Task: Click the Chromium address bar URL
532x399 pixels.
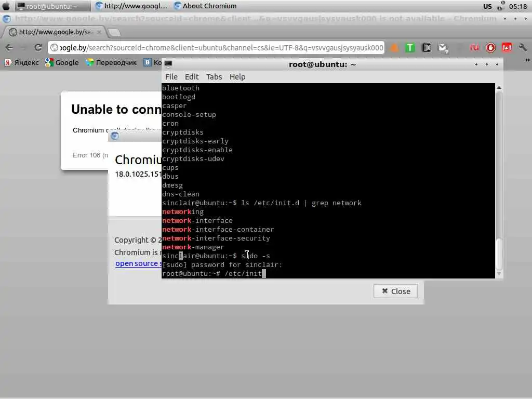Action: [x=221, y=48]
